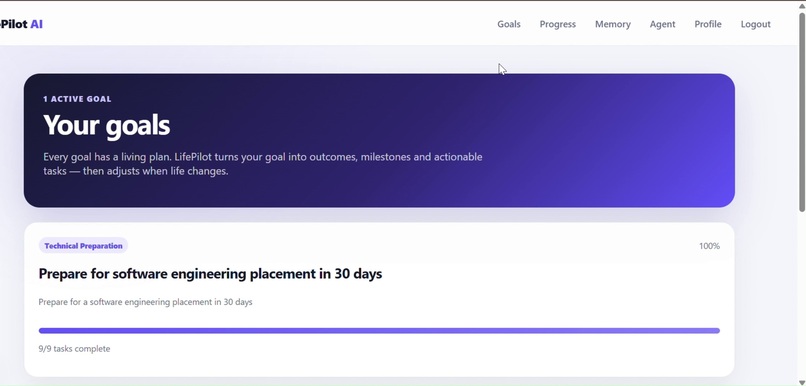Click the Technical Preparation tag
Image resolution: width=806 pixels, height=386 pixels.
pos(83,246)
